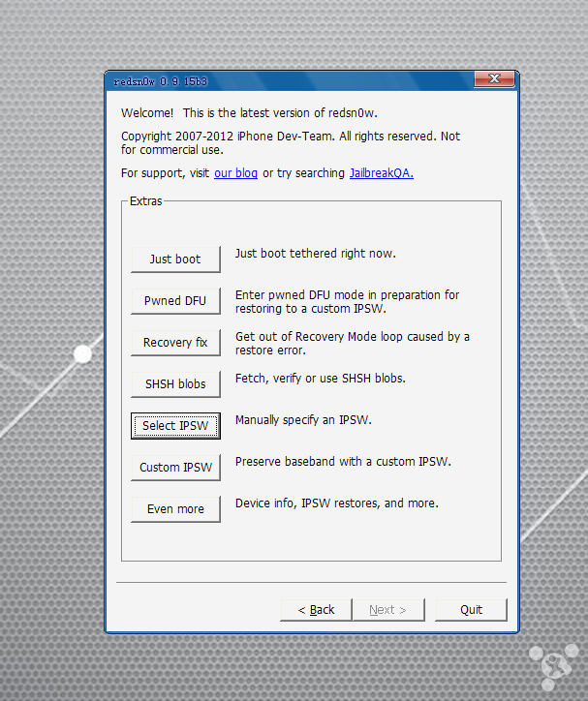Open Pwned DFU mode option

click(x=175, y=300)
